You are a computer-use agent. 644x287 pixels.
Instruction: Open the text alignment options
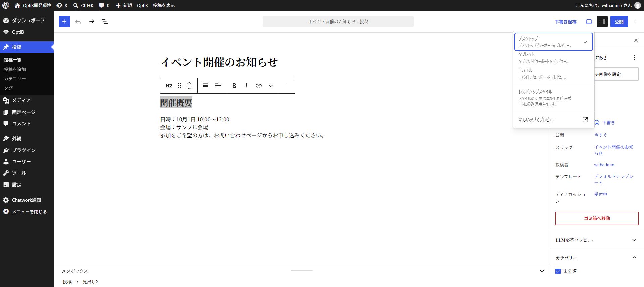(218, 86)
